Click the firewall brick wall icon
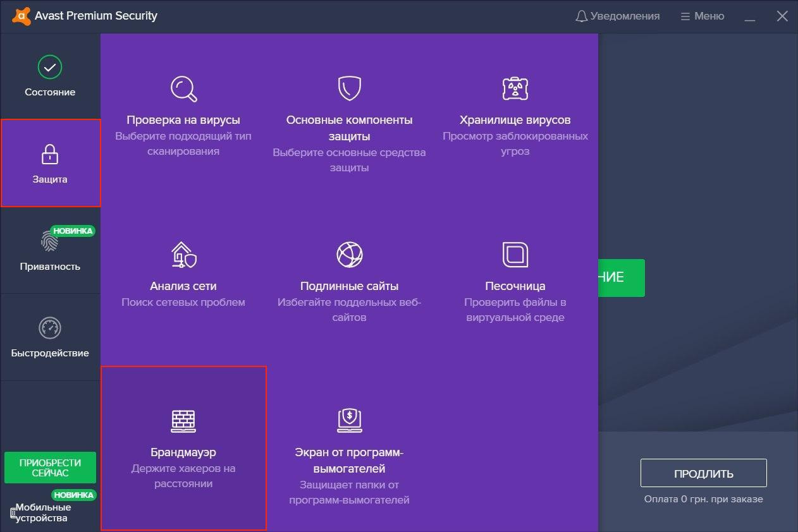This screenshot has height=532, width=798. (183, 421)
